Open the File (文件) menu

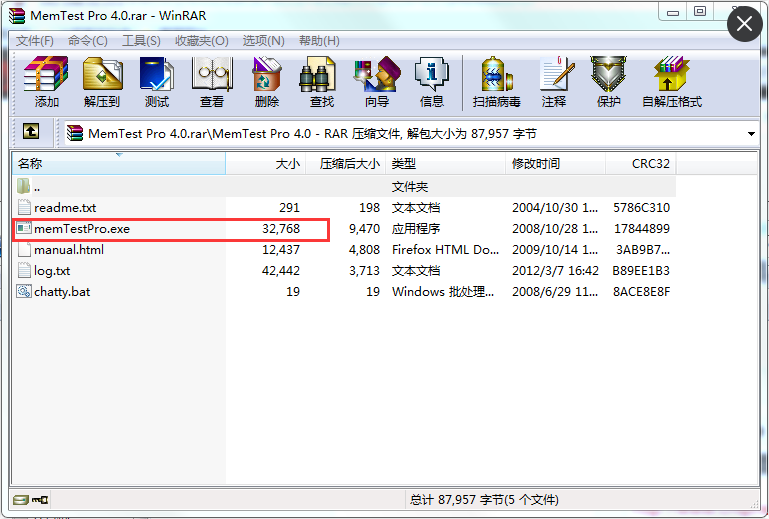(x=34, y=41)
